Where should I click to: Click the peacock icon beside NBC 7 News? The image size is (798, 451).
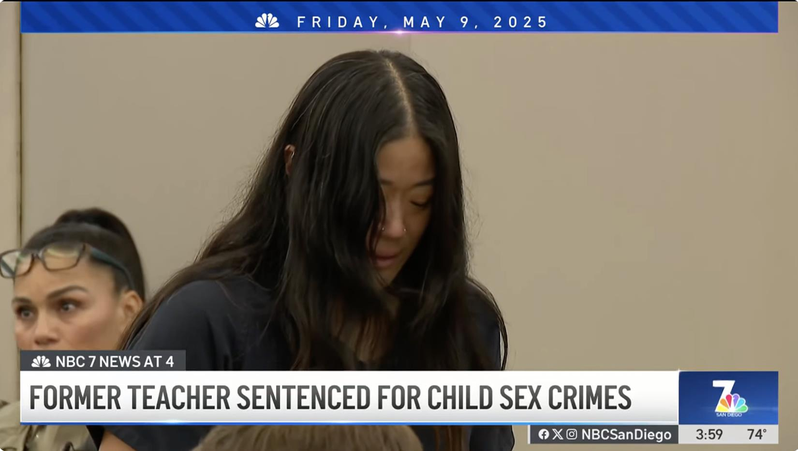[41, 362]
